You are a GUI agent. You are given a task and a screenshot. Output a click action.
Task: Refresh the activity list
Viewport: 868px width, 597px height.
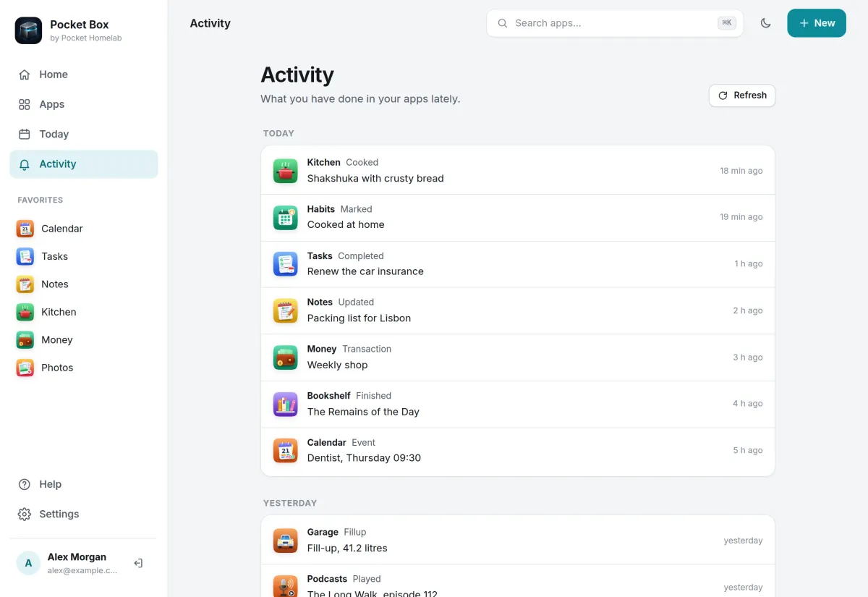[742, 96]
